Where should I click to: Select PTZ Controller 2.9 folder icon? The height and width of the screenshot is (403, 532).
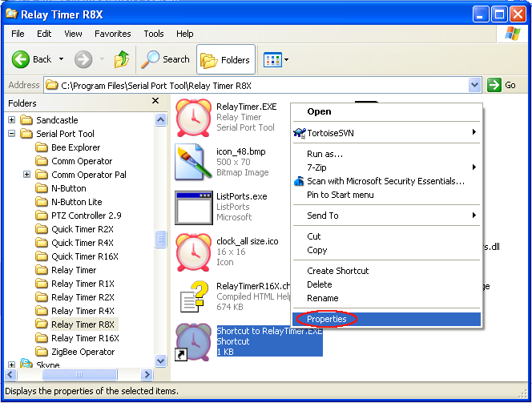42,216
